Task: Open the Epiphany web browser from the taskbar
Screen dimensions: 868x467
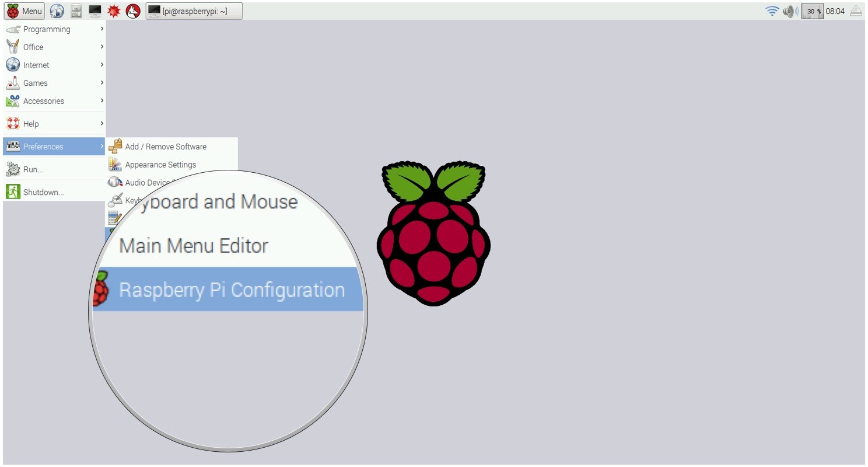Action: [x=57, y=11]
